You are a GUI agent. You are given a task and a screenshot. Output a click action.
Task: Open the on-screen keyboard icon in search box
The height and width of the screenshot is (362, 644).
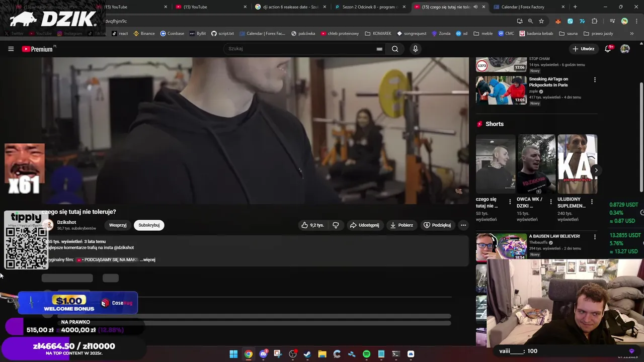pyautogui.click(x=379, y=49)
